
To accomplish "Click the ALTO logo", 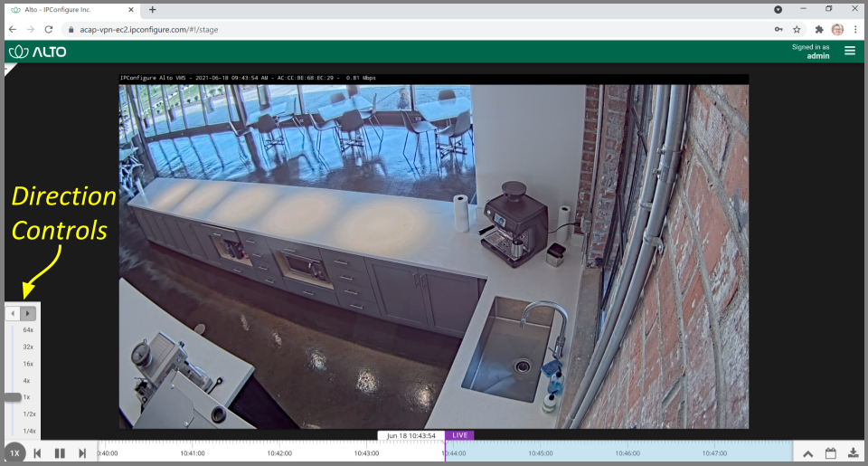I will [x=38, y=52].
